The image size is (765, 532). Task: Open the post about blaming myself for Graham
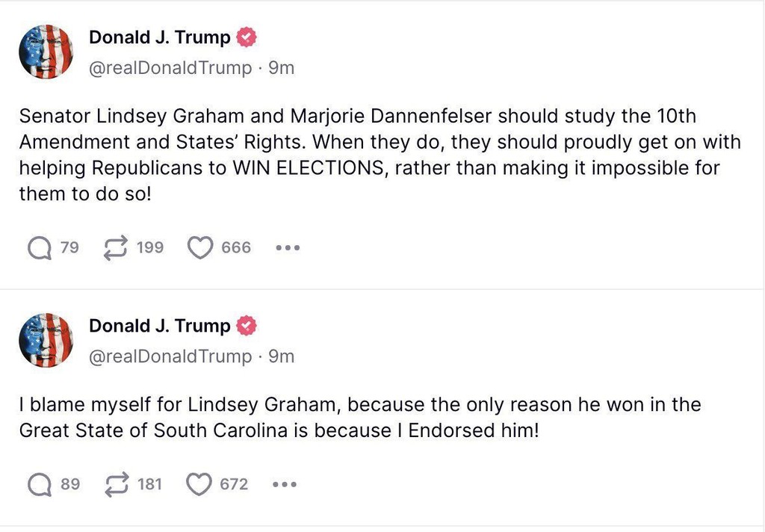(x=359, y=418)
